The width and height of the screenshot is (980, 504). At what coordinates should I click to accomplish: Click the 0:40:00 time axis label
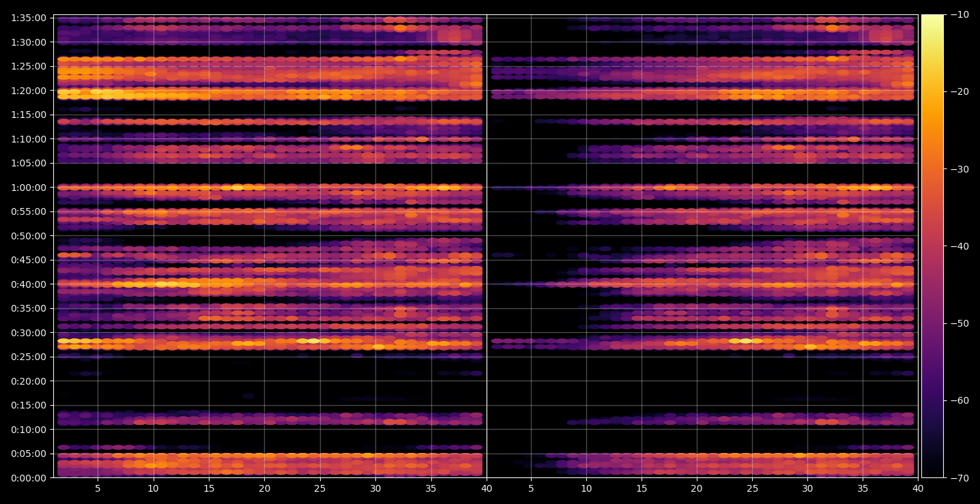click(29, 284)
